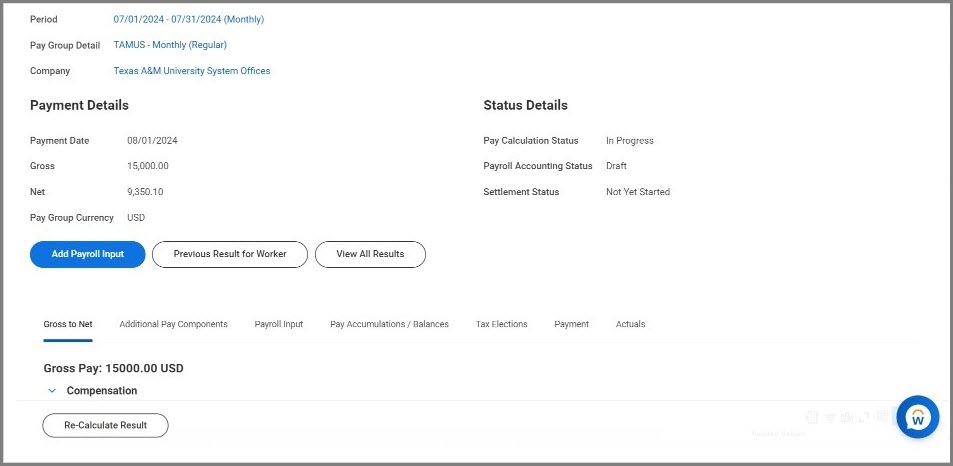Screen dimensions: 953x466
Task: Open the Actuals tab
Action: click(630, 324)
